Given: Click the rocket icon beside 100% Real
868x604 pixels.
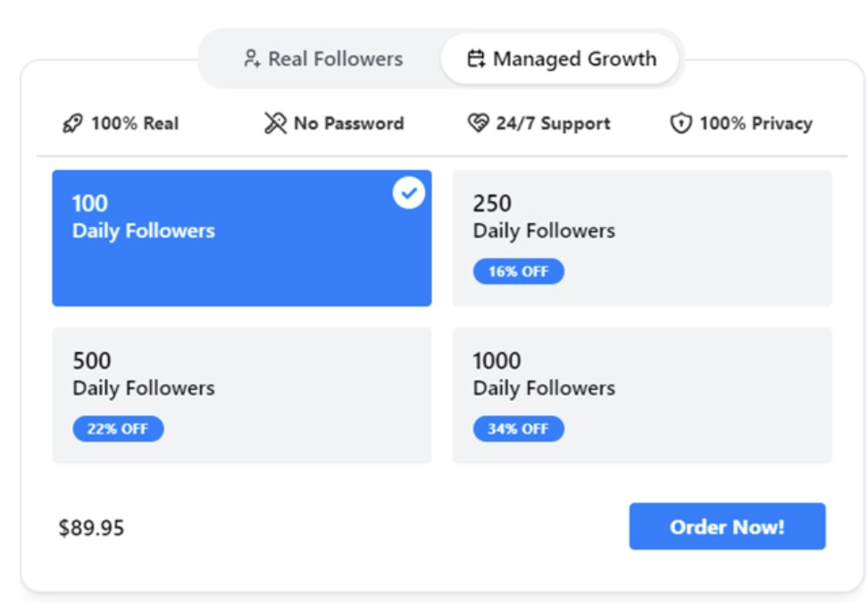Looking at the screenshot, I should (72, 124).
